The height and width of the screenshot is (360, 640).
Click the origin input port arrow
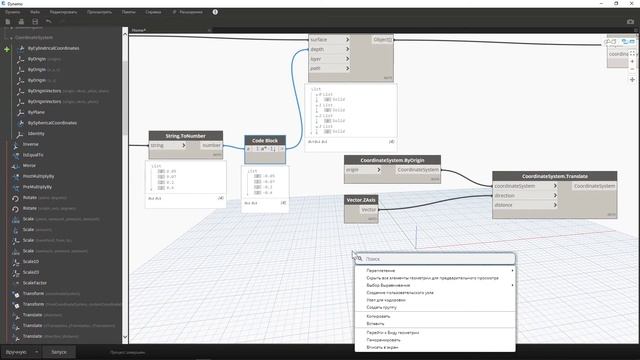click(x=379, y=169)
